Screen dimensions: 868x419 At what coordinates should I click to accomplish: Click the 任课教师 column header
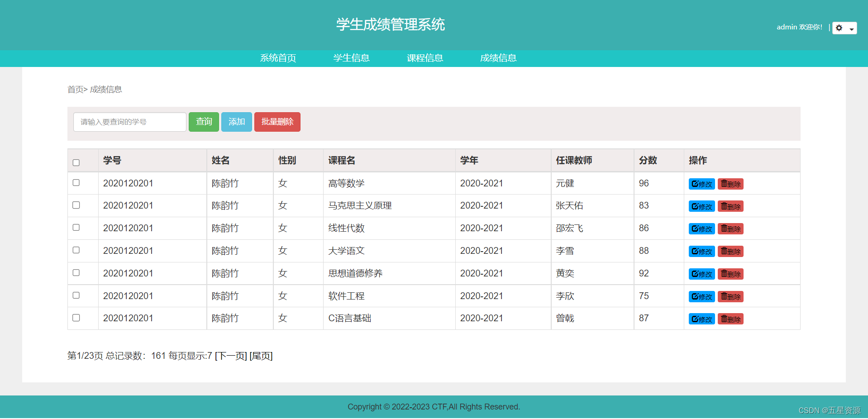(x=574, y=161)
